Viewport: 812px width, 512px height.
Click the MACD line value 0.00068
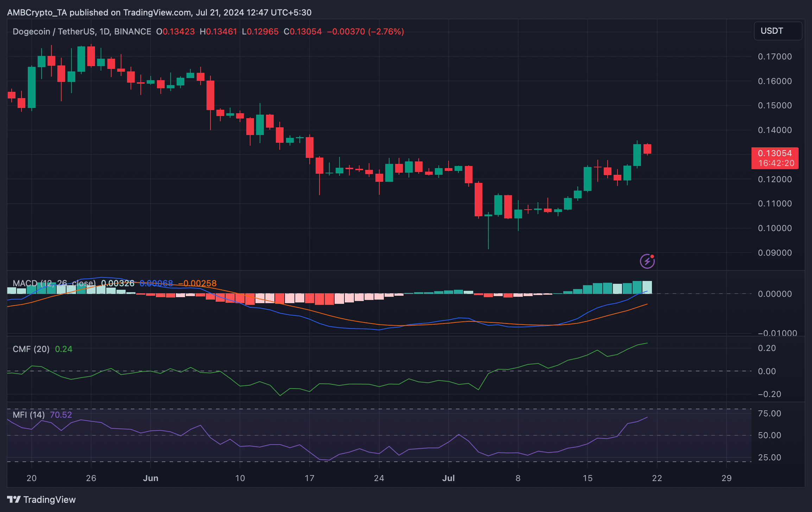[x=156, y=283]
